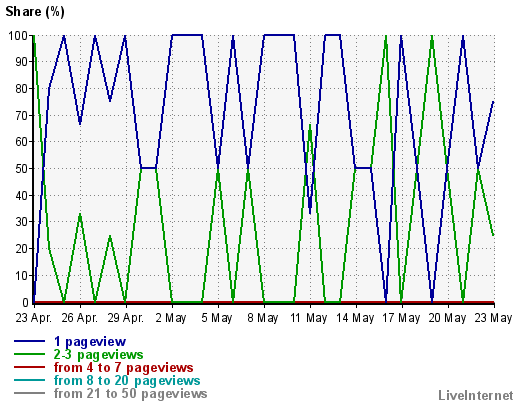This screenshot has width=520, height=405.
Task: Select the '2-3 pageviews' legend label
Action: 98,355
